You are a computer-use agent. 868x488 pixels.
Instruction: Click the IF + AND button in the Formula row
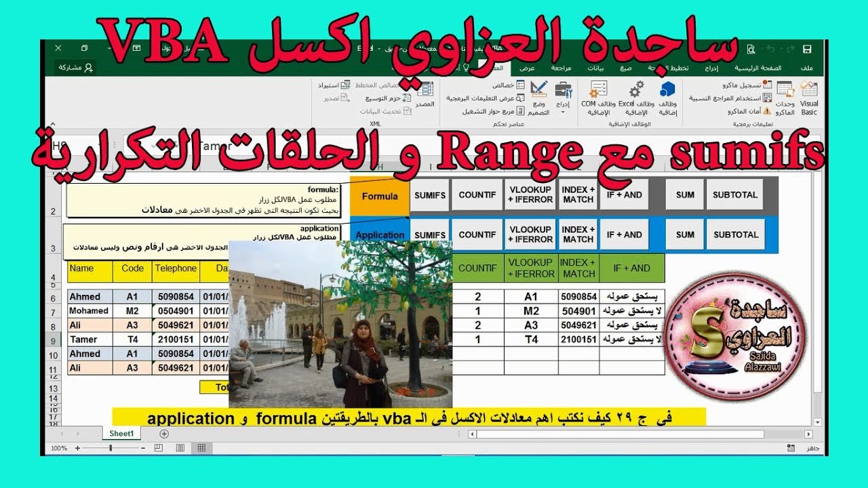coord(624,195)
